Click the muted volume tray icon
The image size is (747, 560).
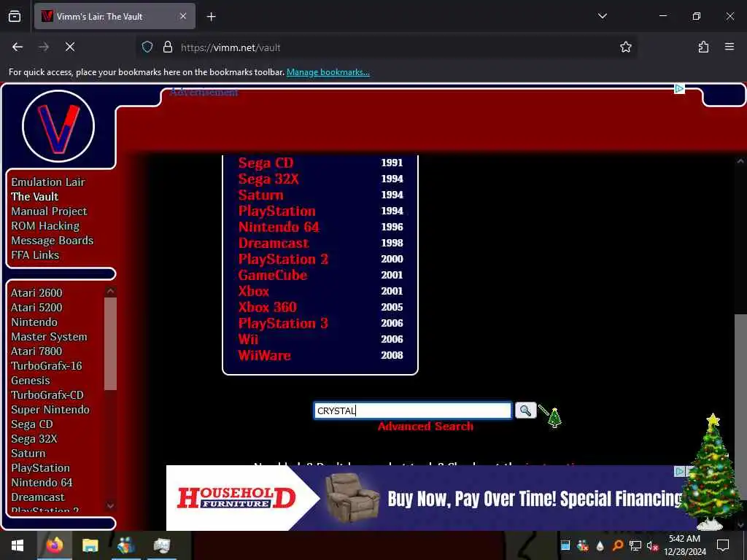point(651,545)
